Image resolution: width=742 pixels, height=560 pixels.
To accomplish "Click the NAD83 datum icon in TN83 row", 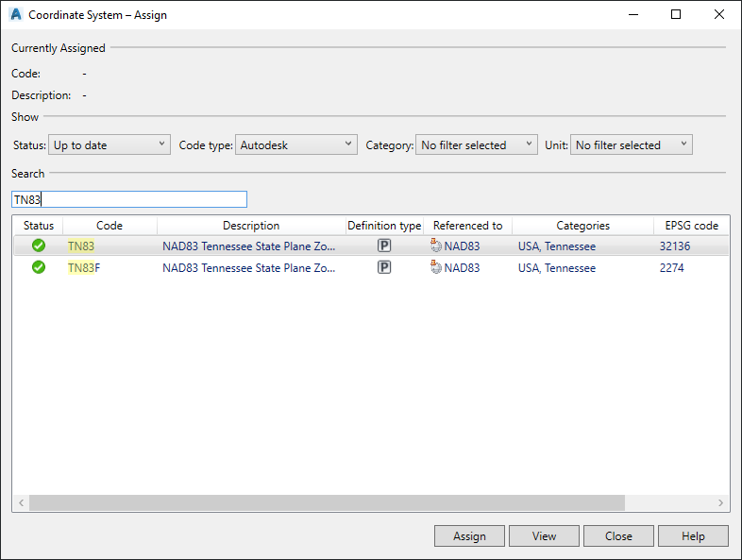I will tap(435, 246).
